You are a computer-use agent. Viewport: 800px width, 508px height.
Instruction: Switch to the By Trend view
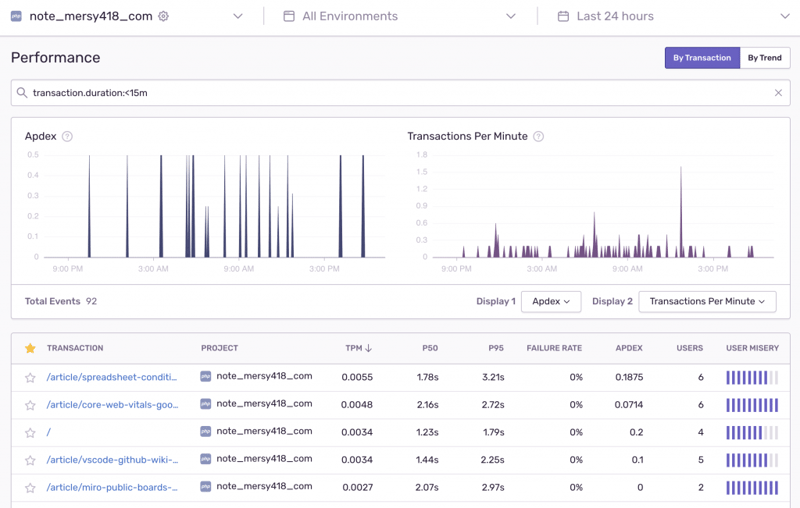(x=764, y=58)
